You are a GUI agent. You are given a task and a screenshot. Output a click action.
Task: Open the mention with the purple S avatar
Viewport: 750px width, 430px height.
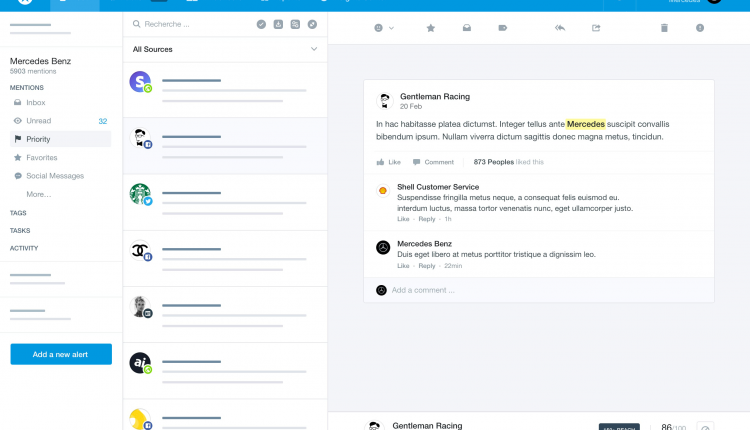225,90
